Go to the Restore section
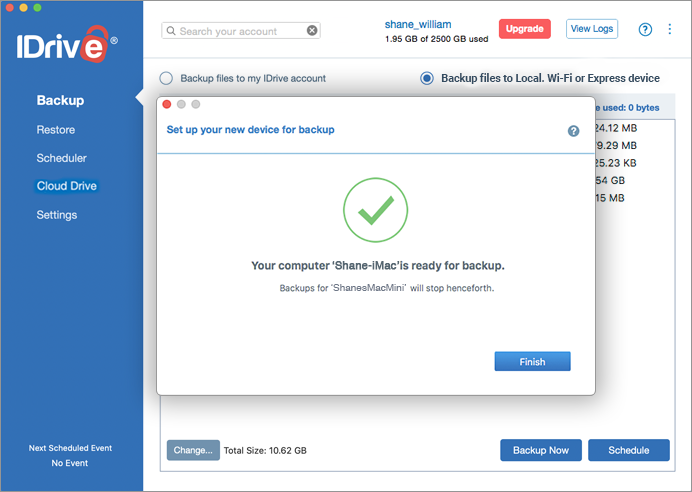Image resolution: width=692 pixels, height=492 pixels. 56,130
